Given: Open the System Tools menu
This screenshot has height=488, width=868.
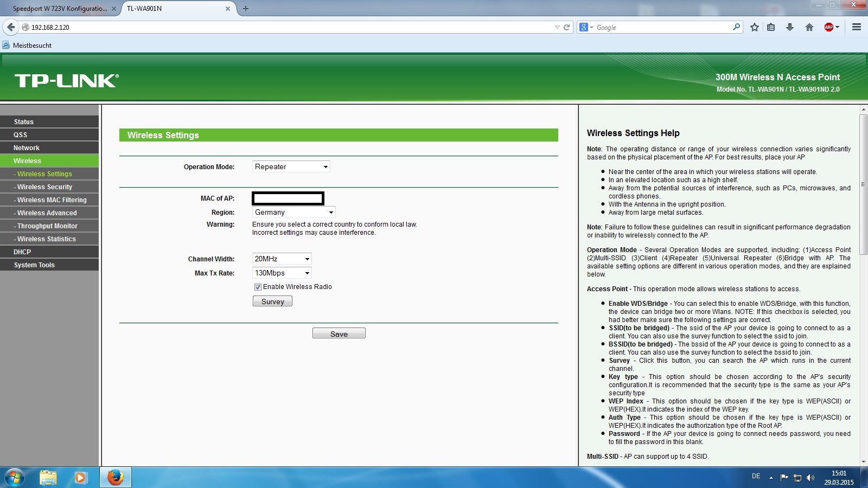Looking at the screenshot, I should [49, 265].
